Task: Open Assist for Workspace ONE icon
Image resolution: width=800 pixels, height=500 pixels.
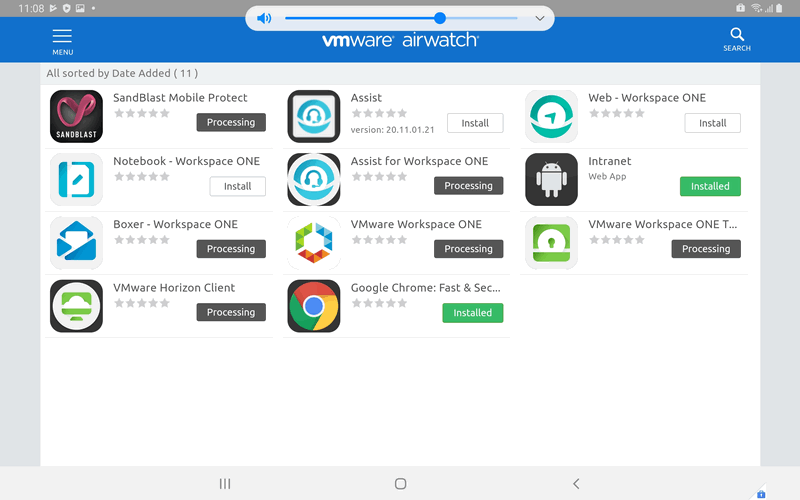Action: pos(314,180)
